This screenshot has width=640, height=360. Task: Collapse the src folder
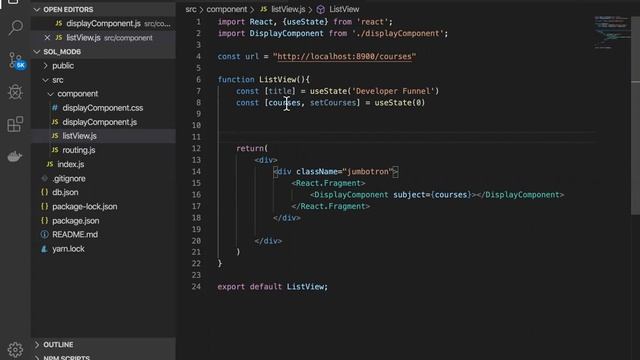point(45,80)
